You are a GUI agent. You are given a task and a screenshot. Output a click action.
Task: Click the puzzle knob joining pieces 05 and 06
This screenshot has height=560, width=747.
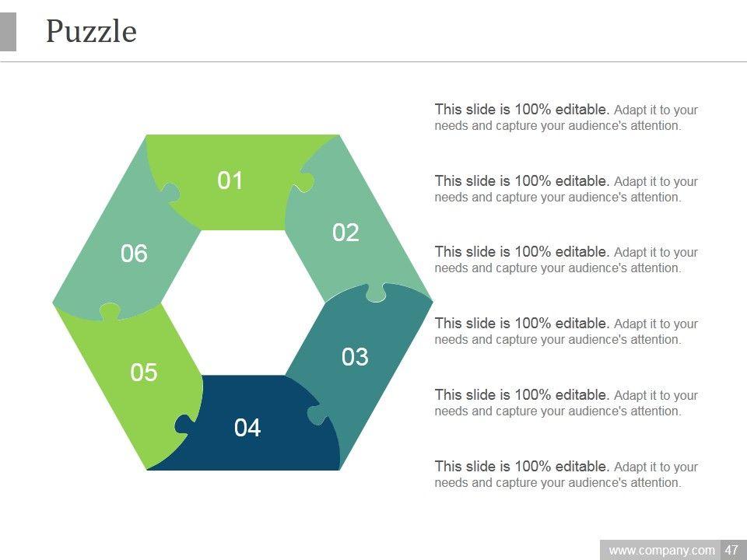click(110, 310)
